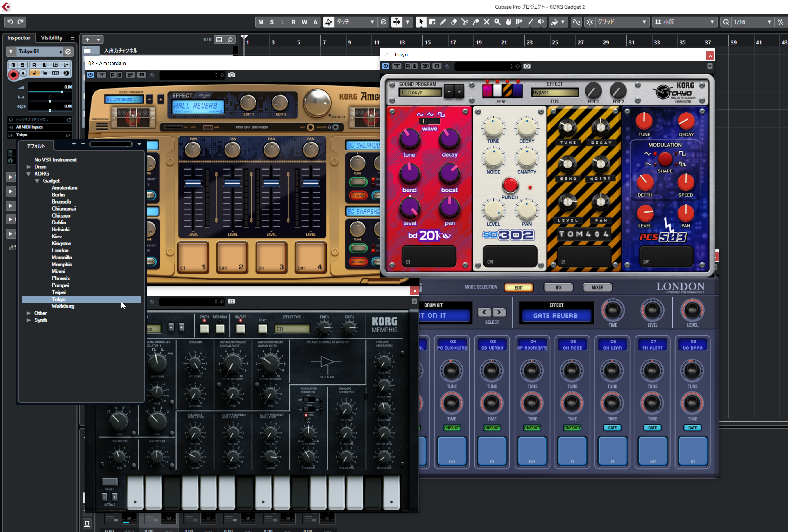Select the Range Selection tool
This screenshot has height=532, width=788.
[x=432, y=22]
